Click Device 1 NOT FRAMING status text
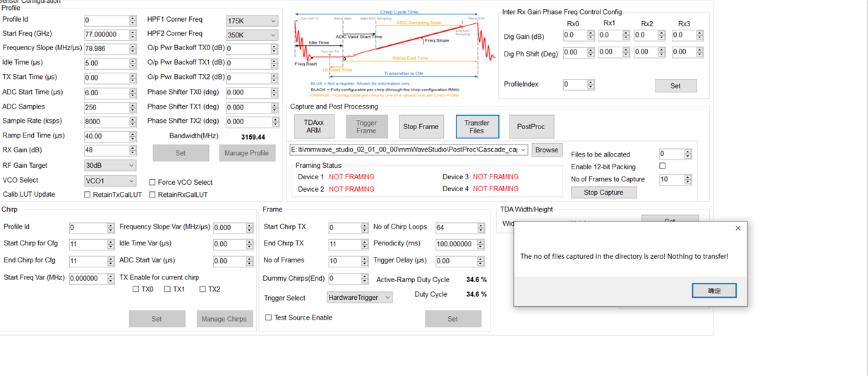 point(351,177)
